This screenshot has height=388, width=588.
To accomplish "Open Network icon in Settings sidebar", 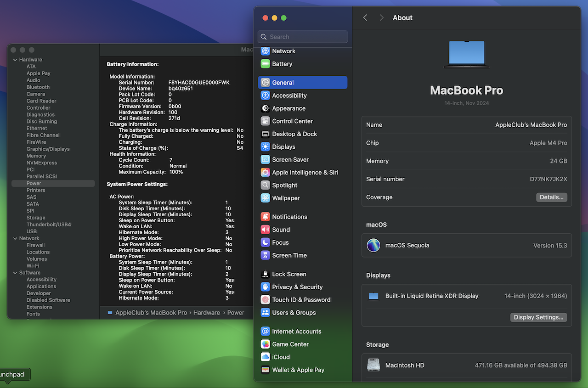I will (265, 51).
